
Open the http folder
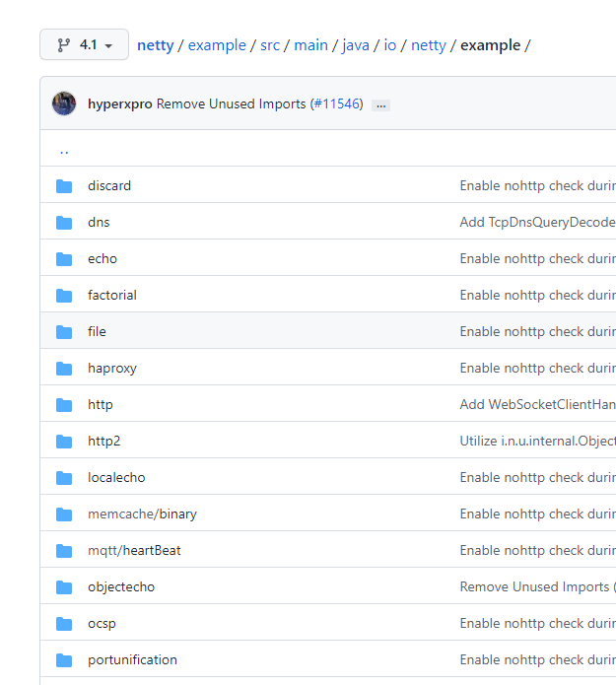click(x=101, y=404)
